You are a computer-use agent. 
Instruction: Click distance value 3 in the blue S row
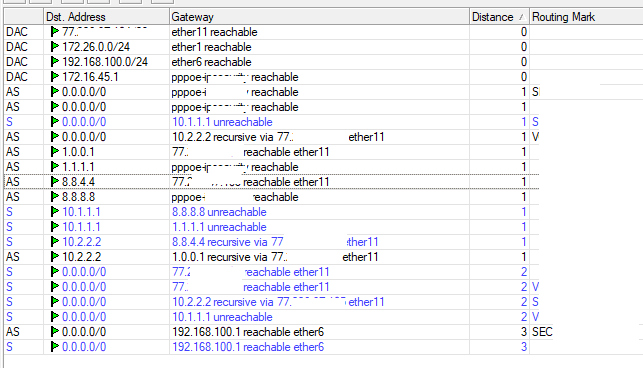524,347
